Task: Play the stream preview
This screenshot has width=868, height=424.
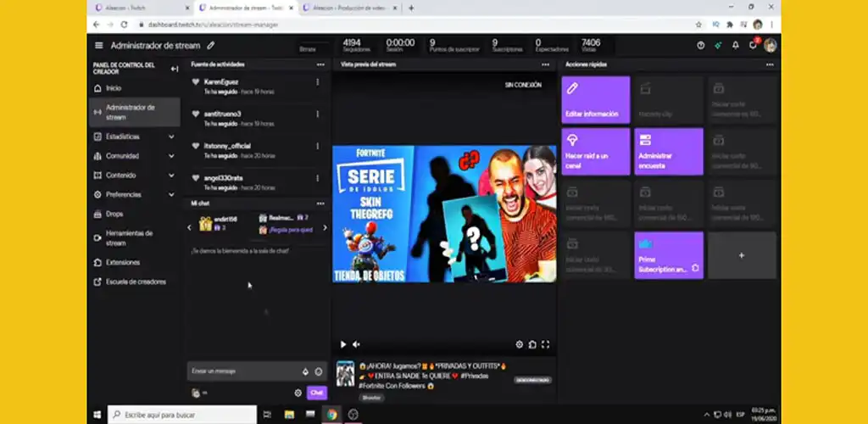Action: pos(343,344)
